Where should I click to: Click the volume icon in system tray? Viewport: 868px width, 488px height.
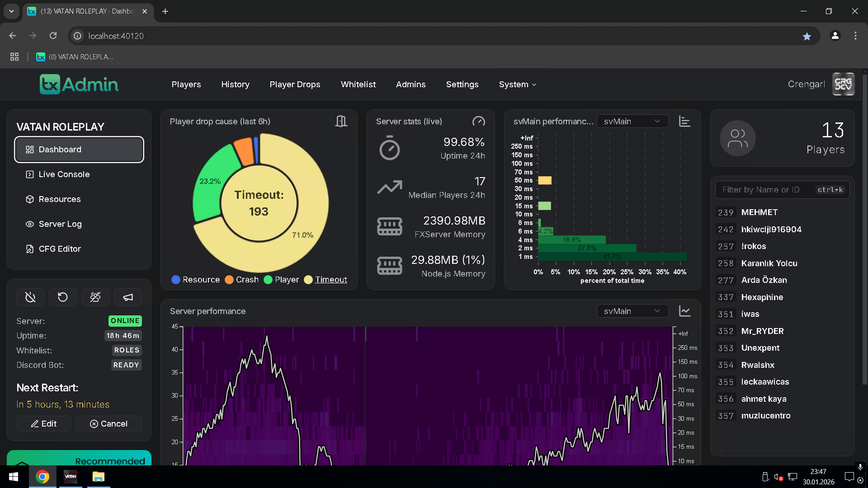point(778,477)
